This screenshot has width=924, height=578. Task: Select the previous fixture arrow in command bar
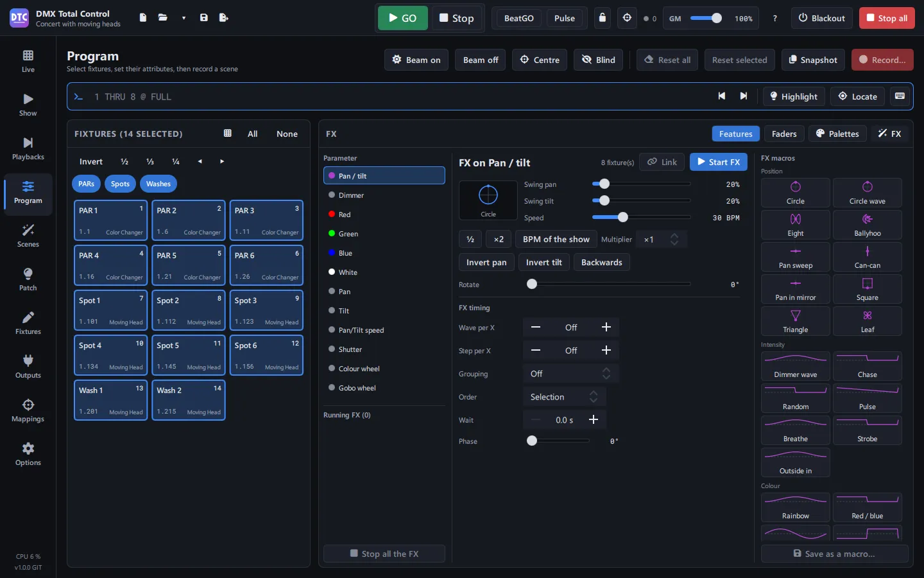click(x=722, y=96)
